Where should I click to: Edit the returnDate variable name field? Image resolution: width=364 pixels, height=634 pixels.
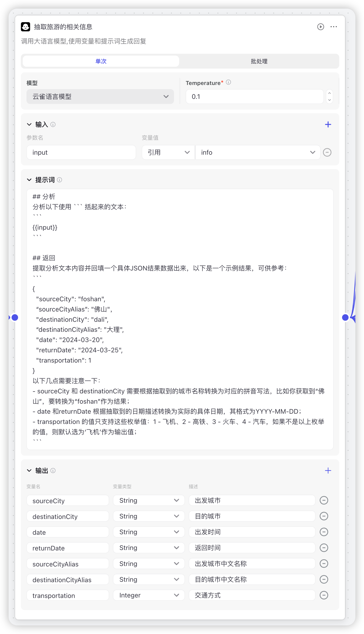click(68, 548)
